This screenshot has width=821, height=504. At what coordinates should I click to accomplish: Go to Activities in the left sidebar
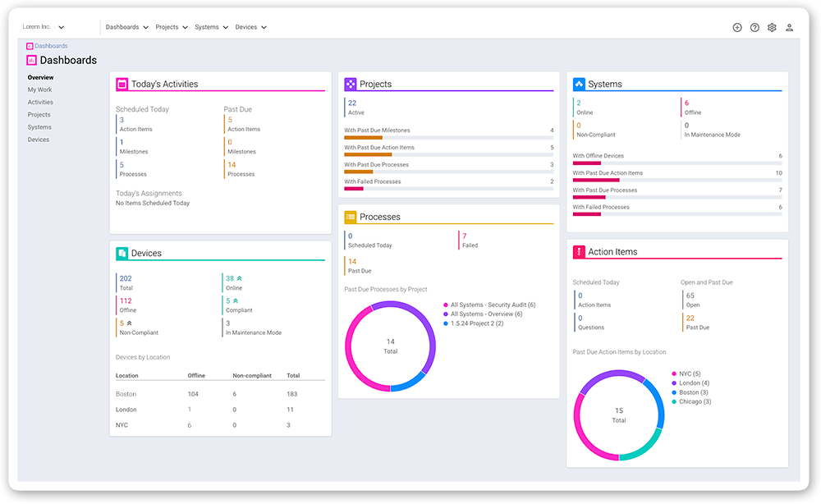pyautogui.click(x=40, y=103)
